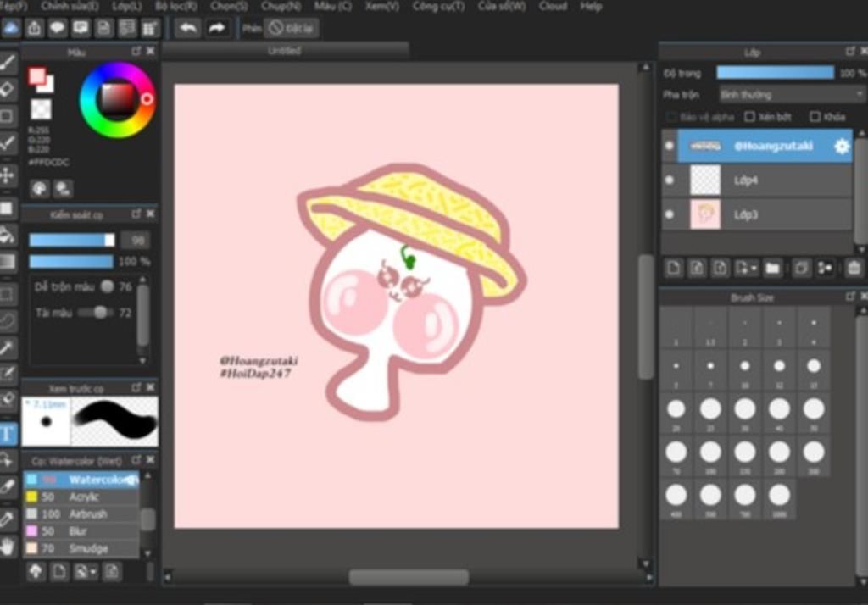Click the palette icon under hex color code
Image resolution: width=868 pixels, height=605 pixels.
point(39,189)
